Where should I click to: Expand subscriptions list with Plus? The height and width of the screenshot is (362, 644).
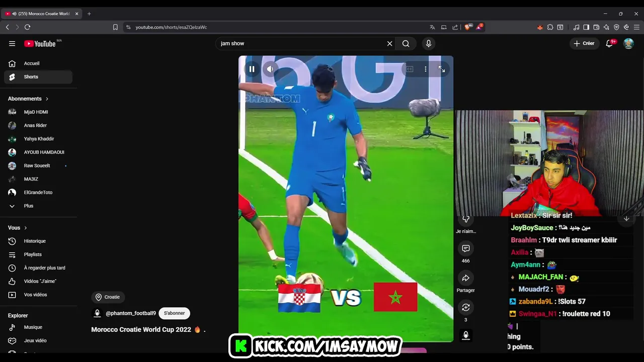pyautogui.click(x=38, y=206)
